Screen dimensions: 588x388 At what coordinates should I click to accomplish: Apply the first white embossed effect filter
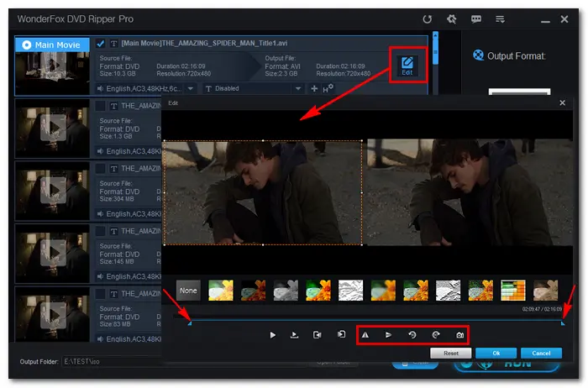tap(350, 291)
